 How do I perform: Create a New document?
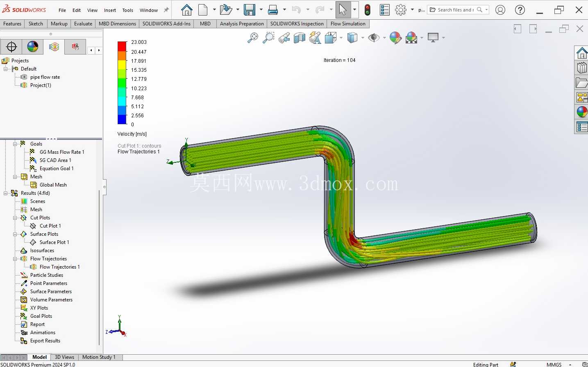click(x=203, y=9)
